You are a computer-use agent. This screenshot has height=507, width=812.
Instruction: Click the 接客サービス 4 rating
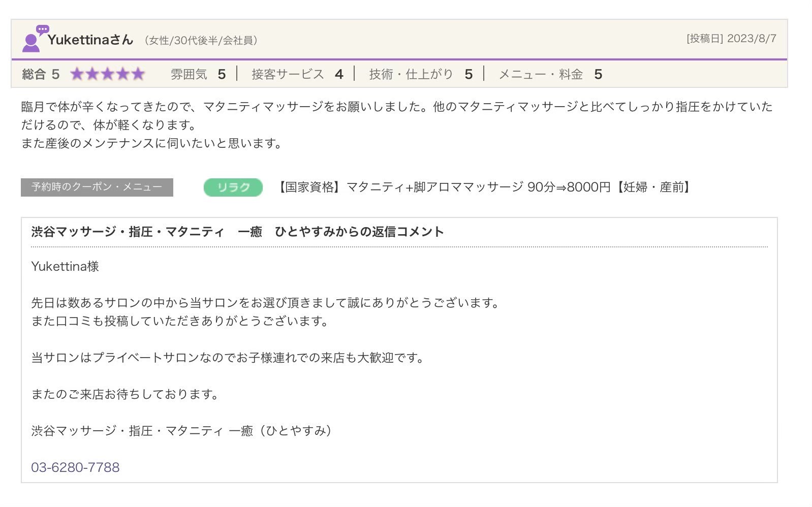[x=298, y=74]
